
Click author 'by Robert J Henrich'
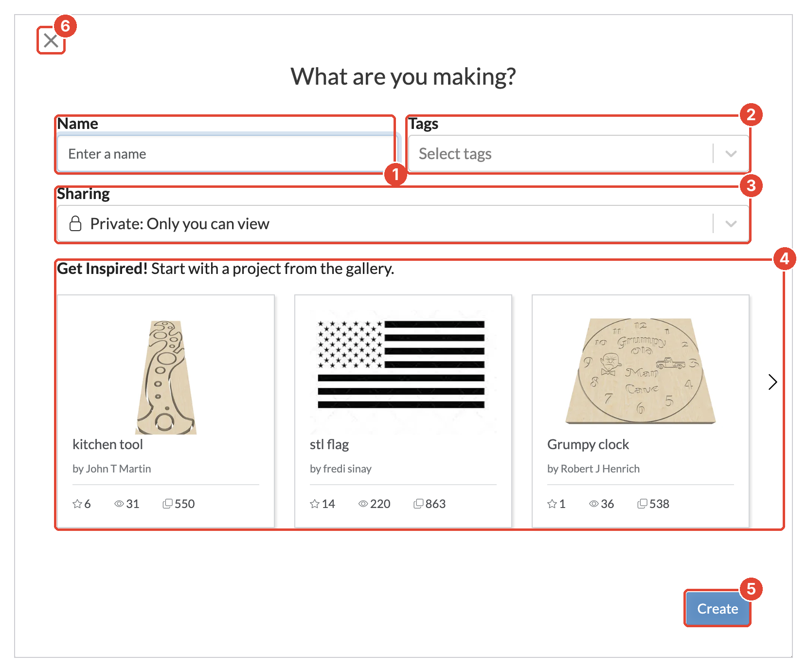click(x=593, y=469)
